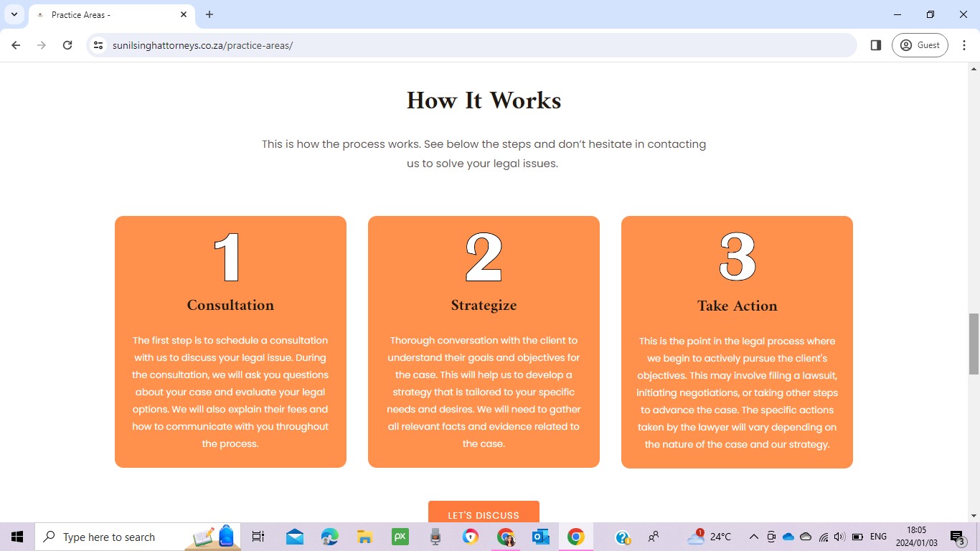Expand the hidden system tray icons
Screen dimensions: 980x551
(x=753, y=537)
